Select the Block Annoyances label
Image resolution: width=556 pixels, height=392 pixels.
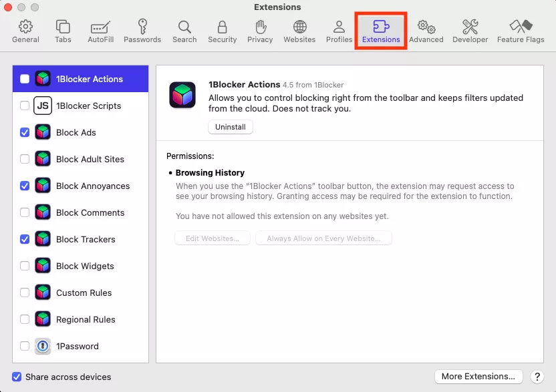(93, 186)
